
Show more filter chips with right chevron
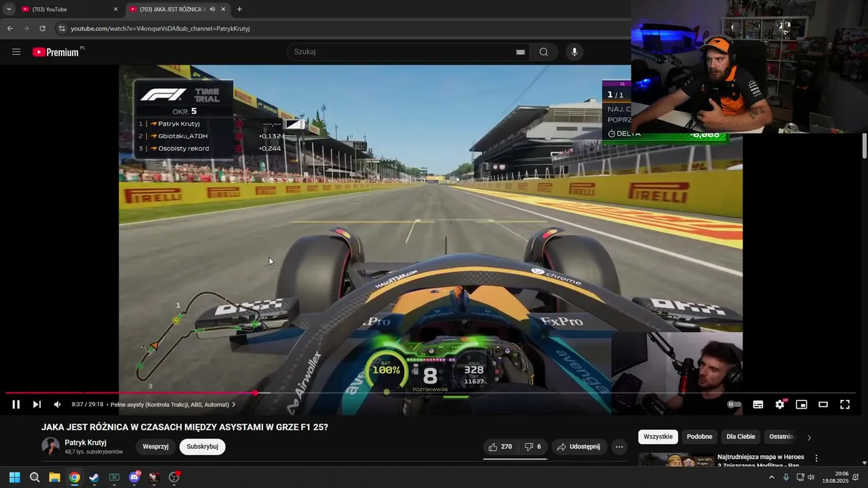[808, 437]
